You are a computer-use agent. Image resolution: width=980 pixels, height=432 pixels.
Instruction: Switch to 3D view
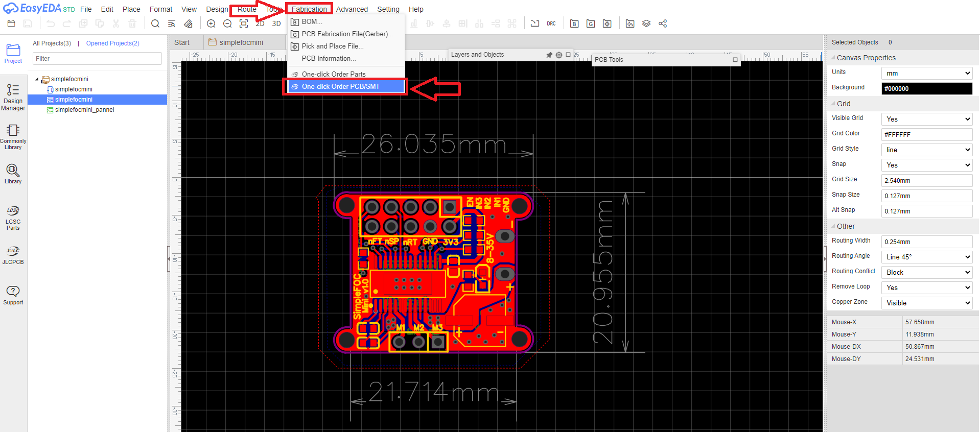(x=276, y=23)
